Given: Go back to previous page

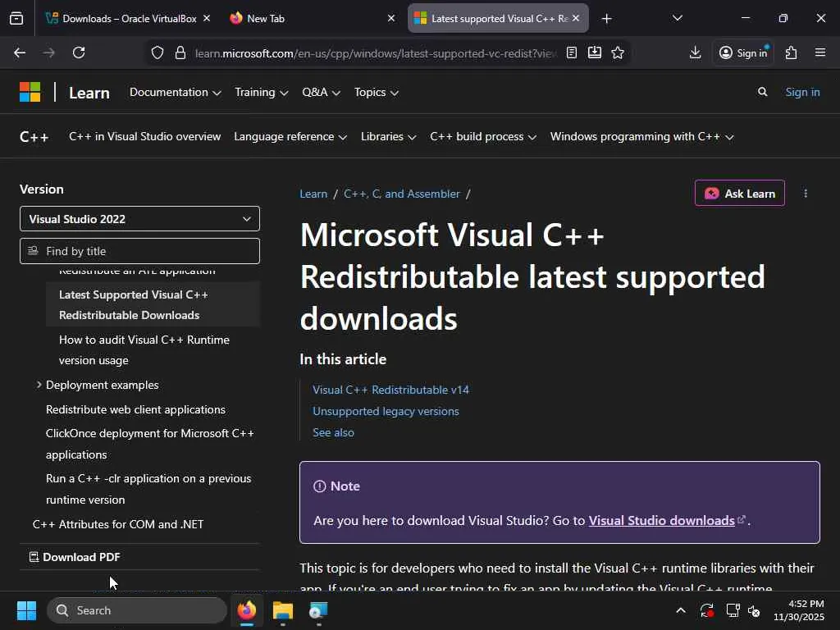Looking at the screenshot, I should point(20,52).
